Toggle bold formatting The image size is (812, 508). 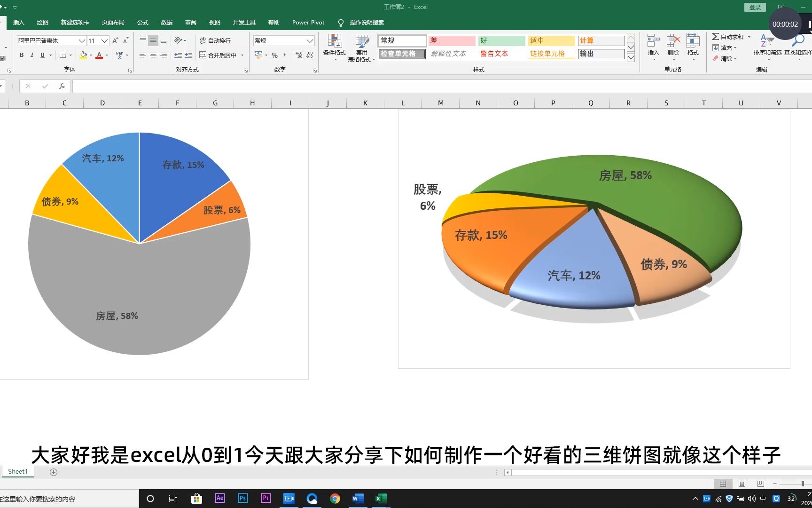tap(21, 55)
